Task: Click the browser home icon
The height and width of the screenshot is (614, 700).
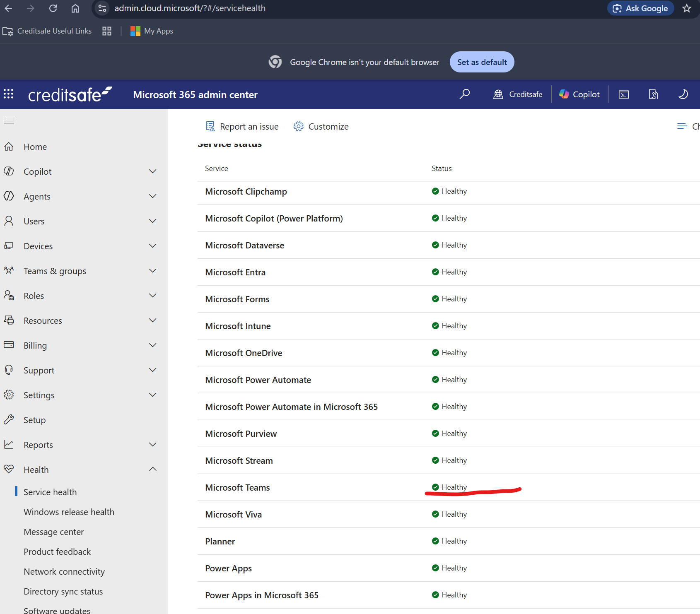Action: (75, 8)
